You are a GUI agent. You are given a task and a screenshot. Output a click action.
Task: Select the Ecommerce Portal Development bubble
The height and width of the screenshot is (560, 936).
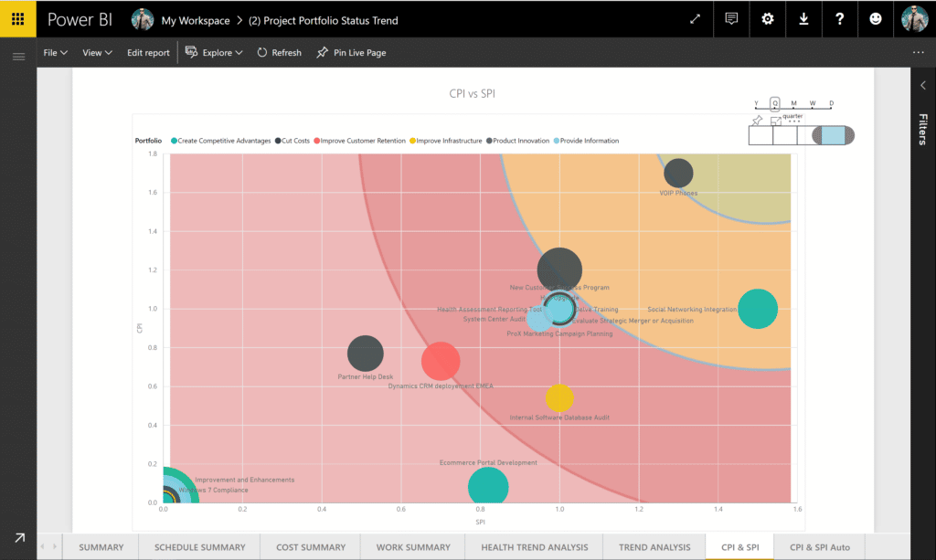[x=488, y=485]
